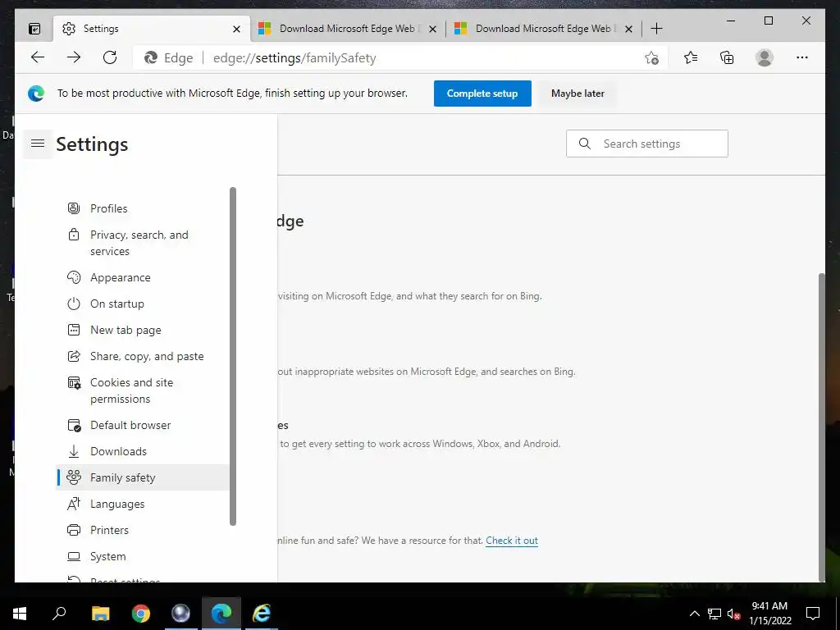This screenshot has height=630, width=840.
Task: Dismiss banner with Maybe later
Action: (x=577, y=94)
